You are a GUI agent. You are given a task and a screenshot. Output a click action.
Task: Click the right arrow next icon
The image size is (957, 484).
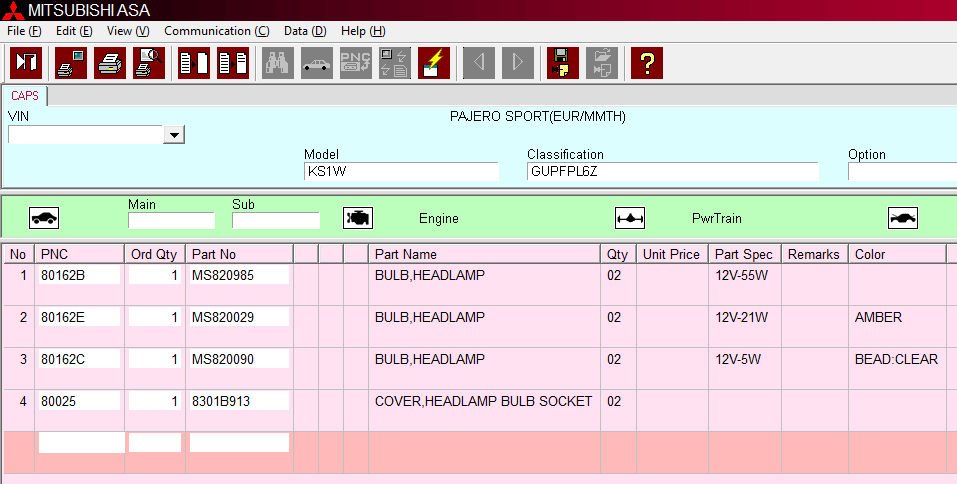point(518,62)
